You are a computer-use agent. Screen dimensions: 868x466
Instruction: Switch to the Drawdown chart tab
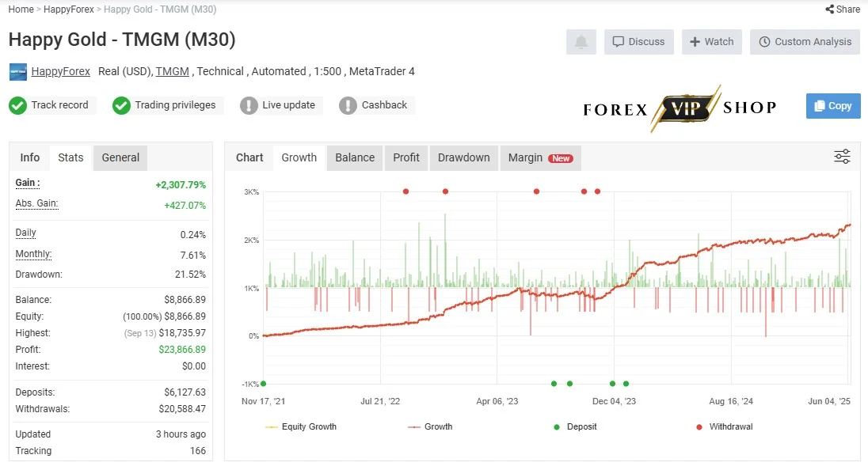click(x=464, y=157)
